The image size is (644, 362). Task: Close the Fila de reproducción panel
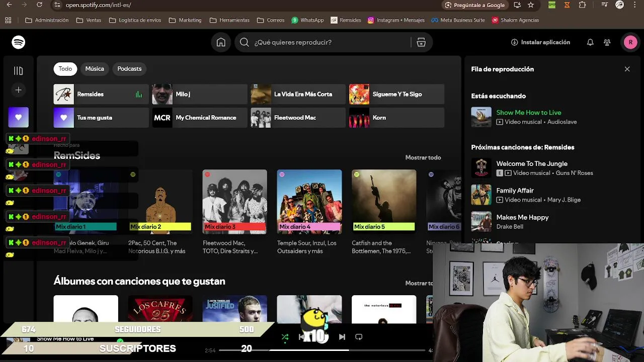point(627,69)
